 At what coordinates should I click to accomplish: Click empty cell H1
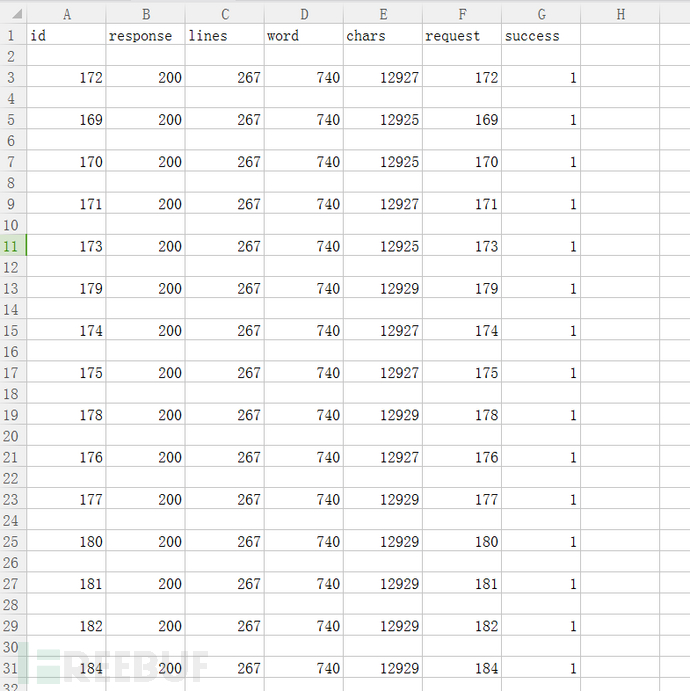[620, 35]
